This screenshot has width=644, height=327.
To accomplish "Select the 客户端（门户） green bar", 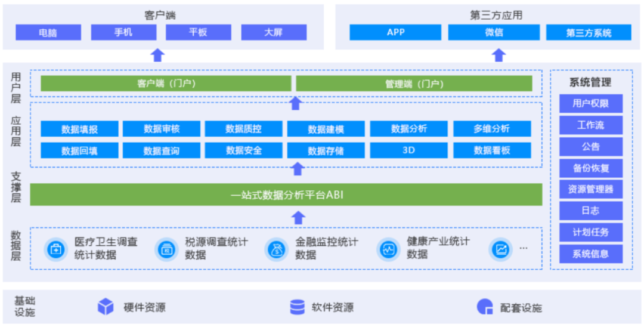I will coord(166,84).
